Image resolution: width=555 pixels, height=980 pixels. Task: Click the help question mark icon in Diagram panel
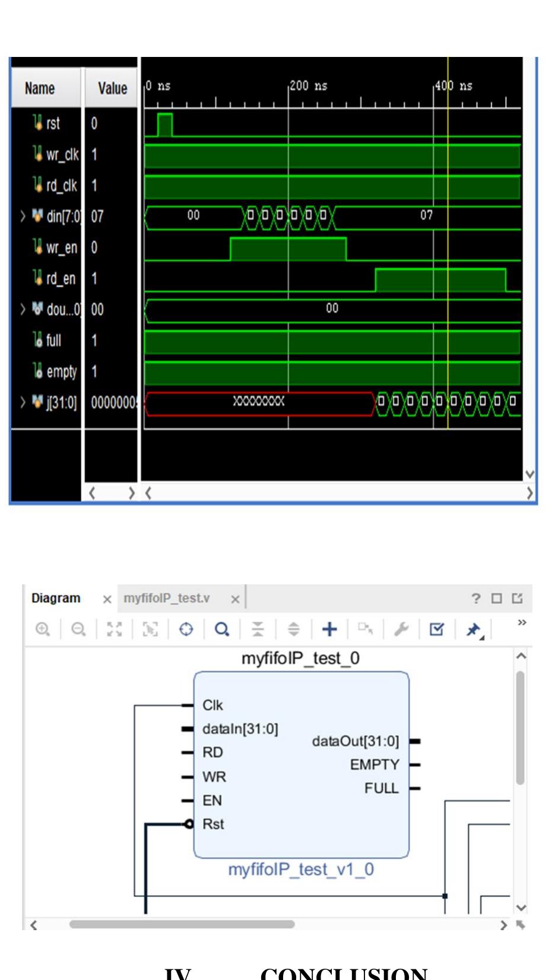476,599
